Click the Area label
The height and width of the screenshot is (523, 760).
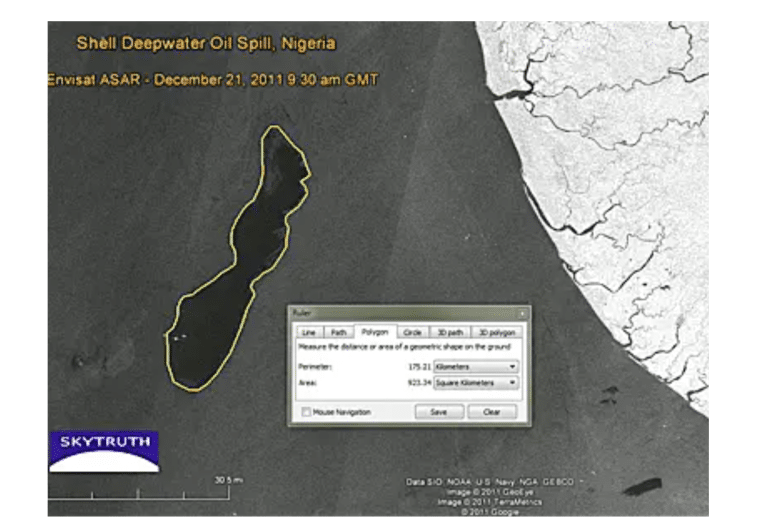(x=308, y=383)
